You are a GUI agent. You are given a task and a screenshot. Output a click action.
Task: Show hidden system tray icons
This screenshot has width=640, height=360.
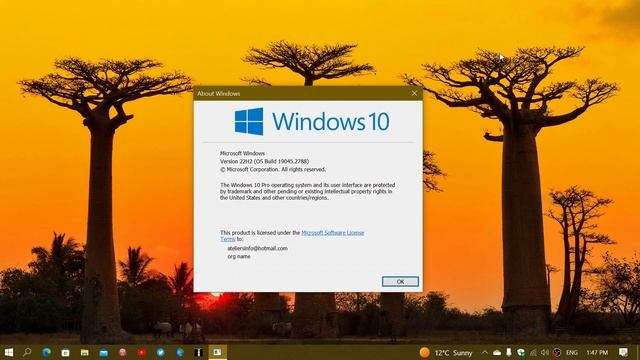point(484,352)
